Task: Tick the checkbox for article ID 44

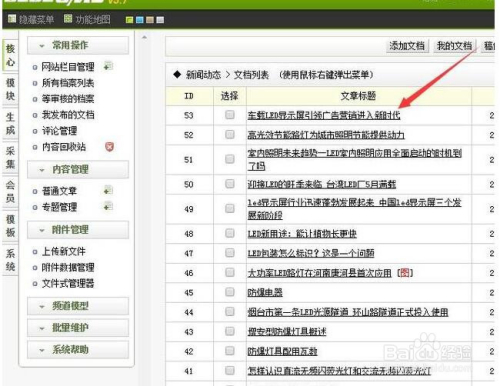Action: pyautogui.click(x=230, y=312)
